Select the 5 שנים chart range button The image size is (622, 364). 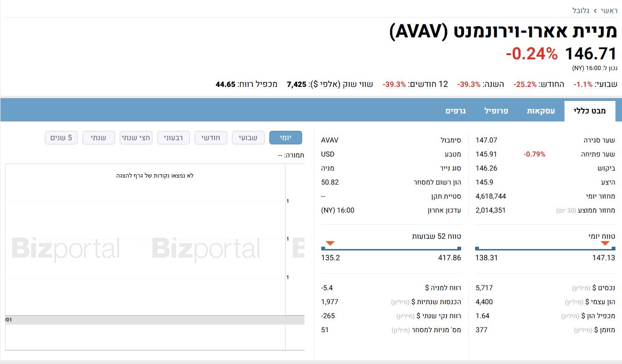tap(61, 138)
